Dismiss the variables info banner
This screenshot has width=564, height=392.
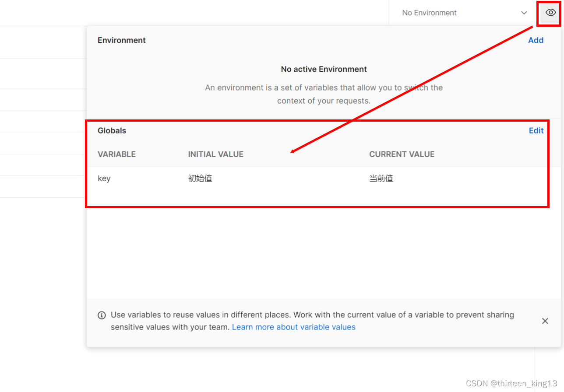tap(545, 321)
